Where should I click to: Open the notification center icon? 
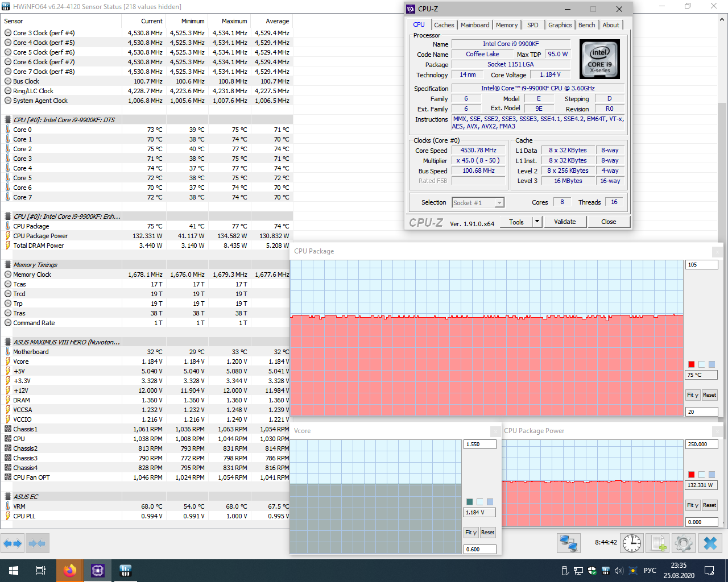click(709, 571)
